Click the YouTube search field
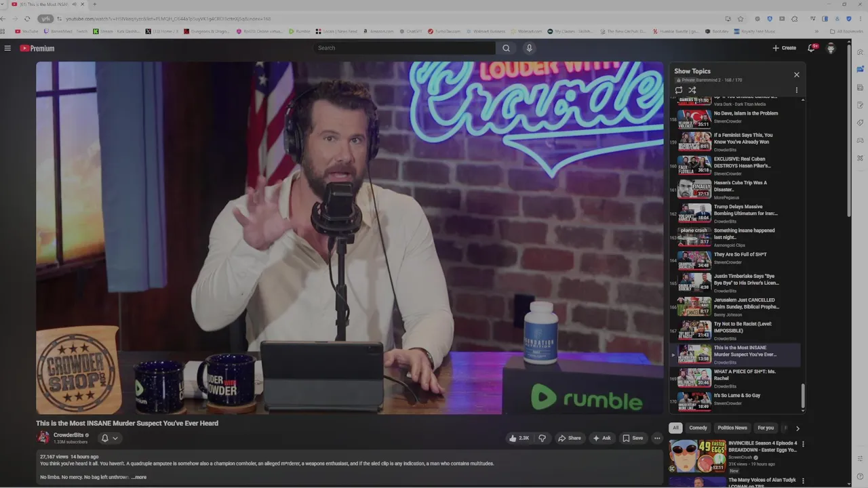Viewport: 868px width, 488px height. 405,48
